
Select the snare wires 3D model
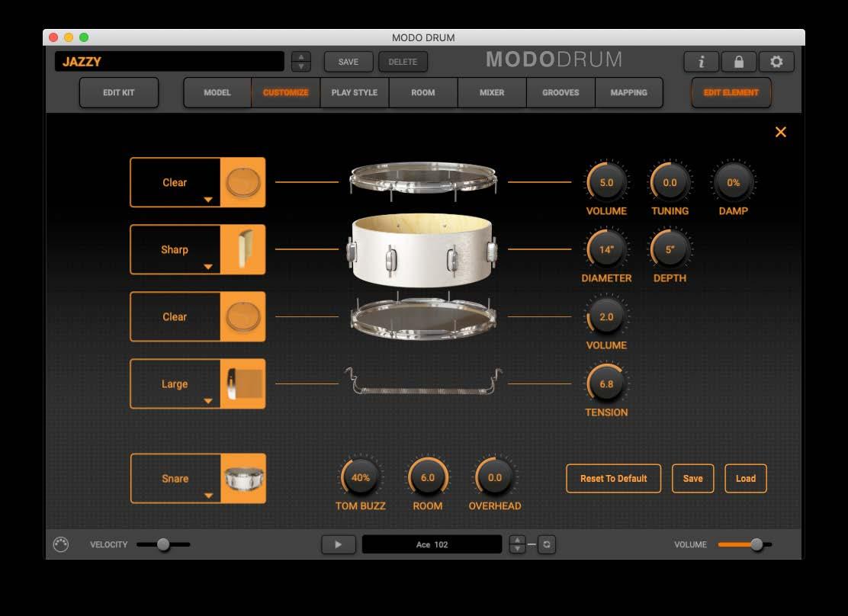click(423, 380)
